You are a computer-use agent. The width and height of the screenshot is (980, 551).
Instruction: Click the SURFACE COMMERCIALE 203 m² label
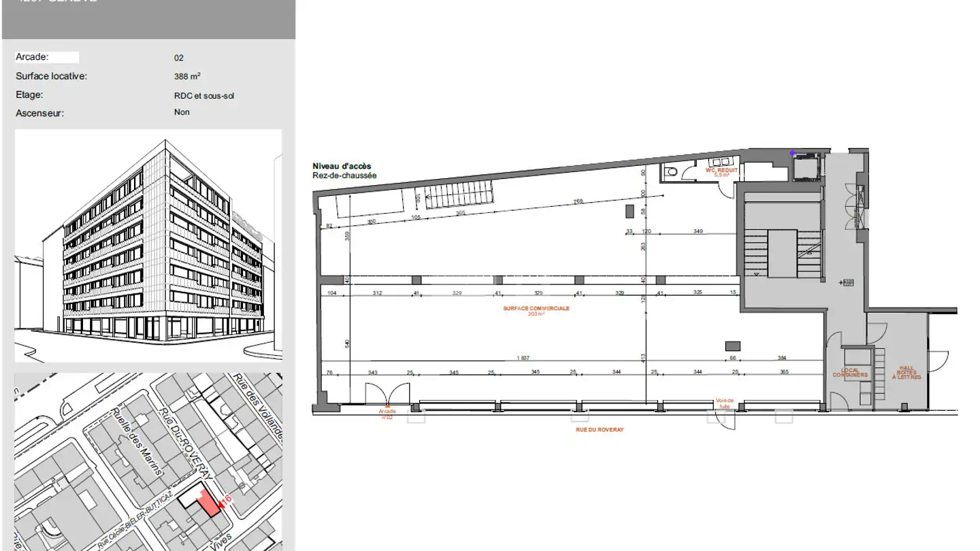[x=536, y=311]
